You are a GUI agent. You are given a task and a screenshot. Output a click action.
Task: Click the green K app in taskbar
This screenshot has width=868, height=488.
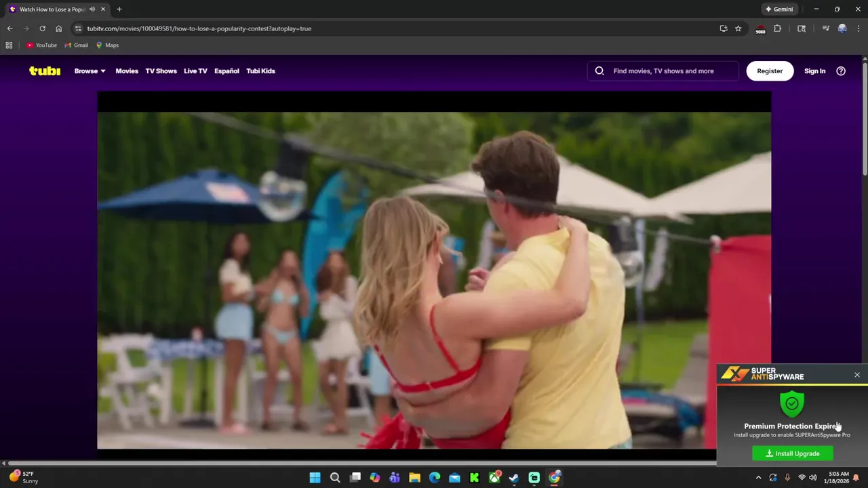click(475, 478)
